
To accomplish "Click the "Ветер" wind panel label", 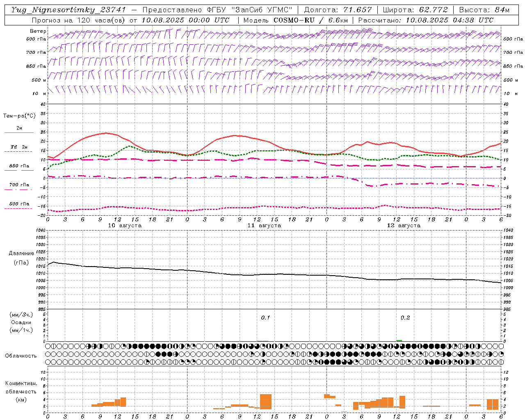I will 38,31.
